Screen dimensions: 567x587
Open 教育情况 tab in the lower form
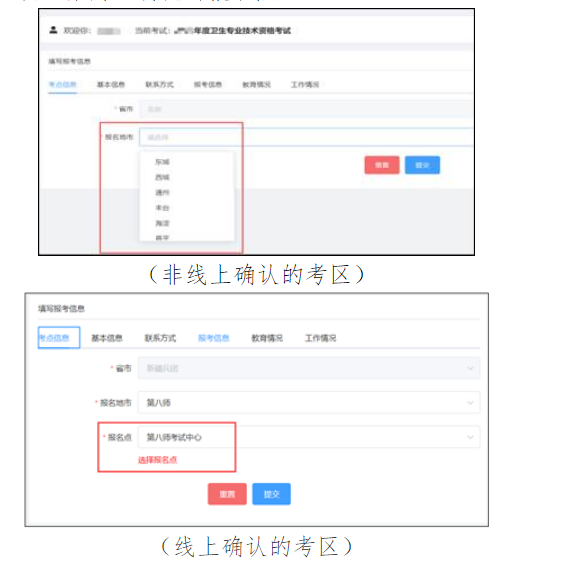267,338
